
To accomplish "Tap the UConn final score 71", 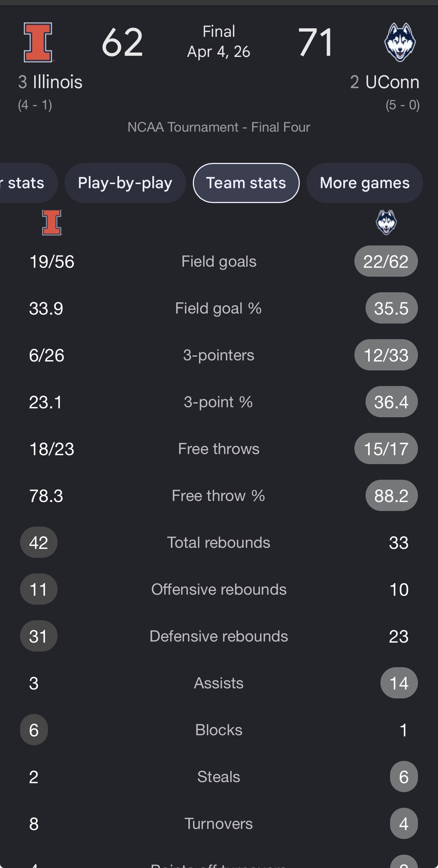I will pyautogui.click(x=316, y=42).
